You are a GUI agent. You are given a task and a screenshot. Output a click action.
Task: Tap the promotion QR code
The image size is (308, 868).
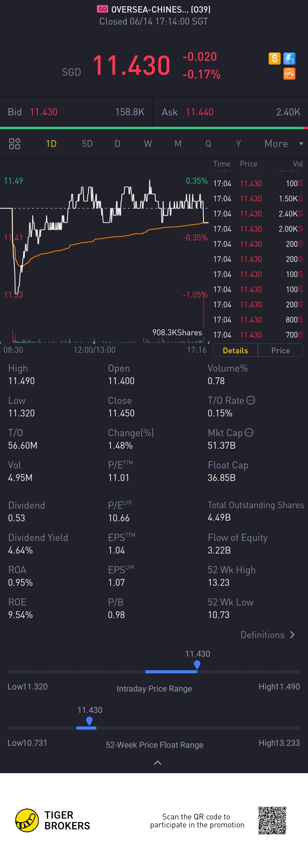(x=272, y=820)
